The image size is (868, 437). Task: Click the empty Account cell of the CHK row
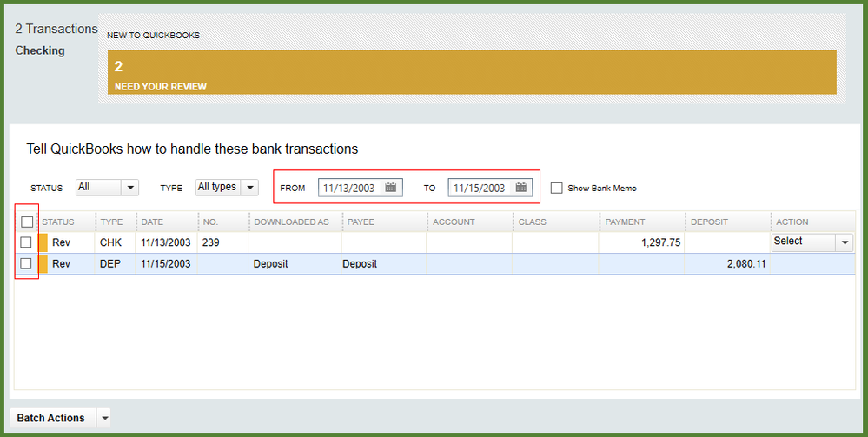[469, 242]
